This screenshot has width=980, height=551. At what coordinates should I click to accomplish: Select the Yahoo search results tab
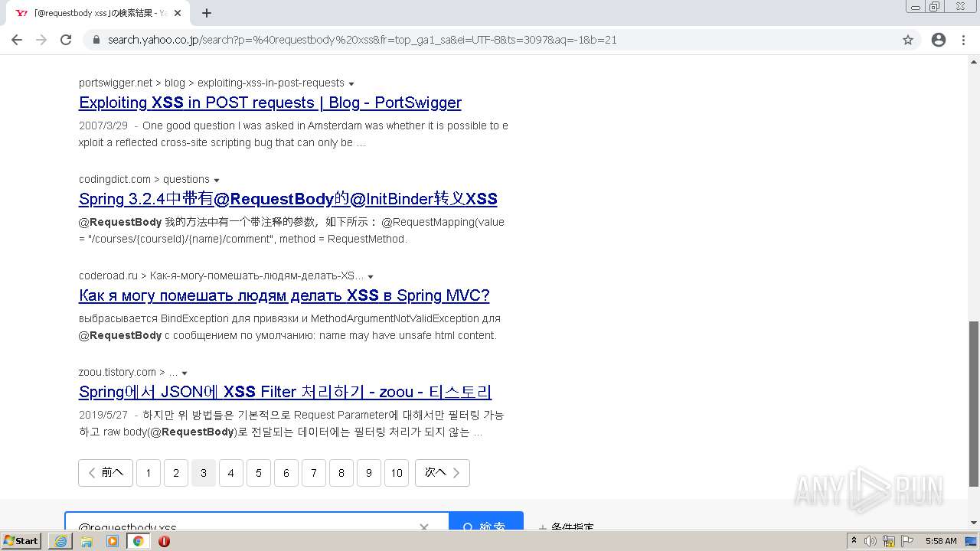click(99, 13)
